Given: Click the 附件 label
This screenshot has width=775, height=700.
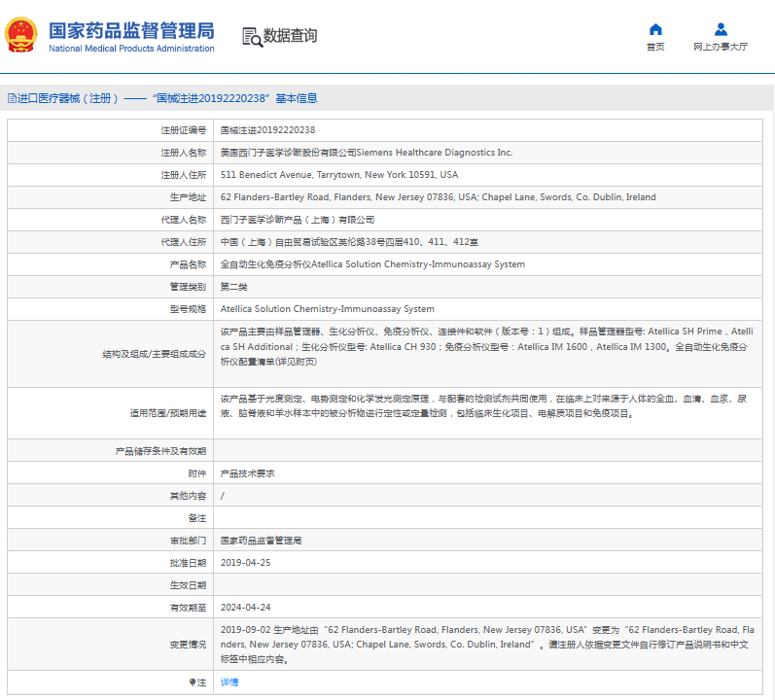Looking at the screenshot, I should click(196, 473).
